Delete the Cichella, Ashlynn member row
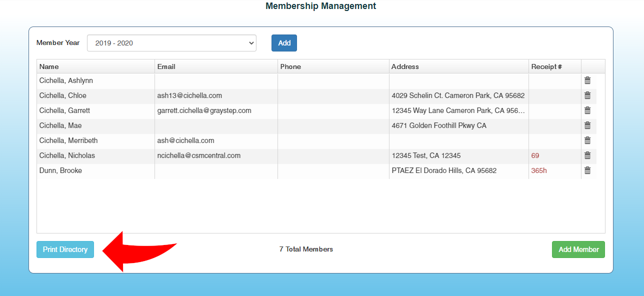Screen dimensions: 644x296 pyautogui.click(x=587, y=80)
